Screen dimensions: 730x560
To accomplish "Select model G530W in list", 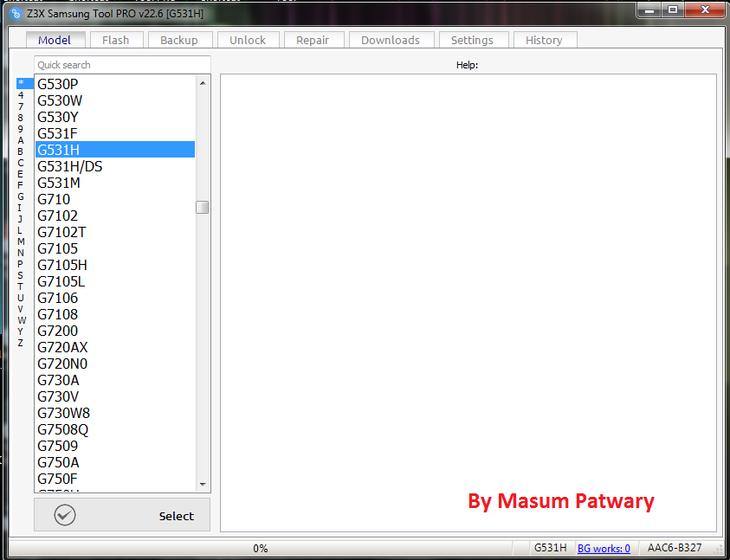I will coord(115,100).
